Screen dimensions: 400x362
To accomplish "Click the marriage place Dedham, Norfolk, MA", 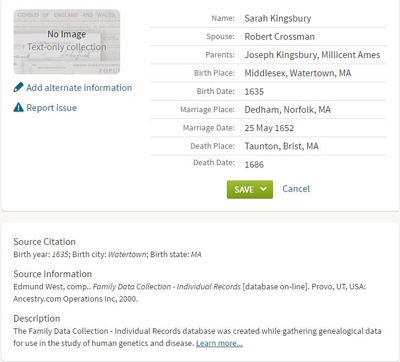I will pos(287,110).
